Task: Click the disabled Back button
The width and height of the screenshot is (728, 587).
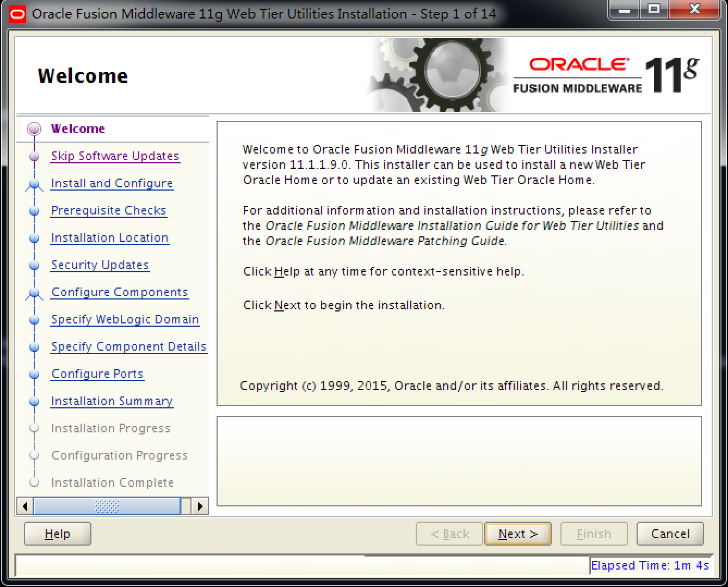Action: (x=449, y=534)
